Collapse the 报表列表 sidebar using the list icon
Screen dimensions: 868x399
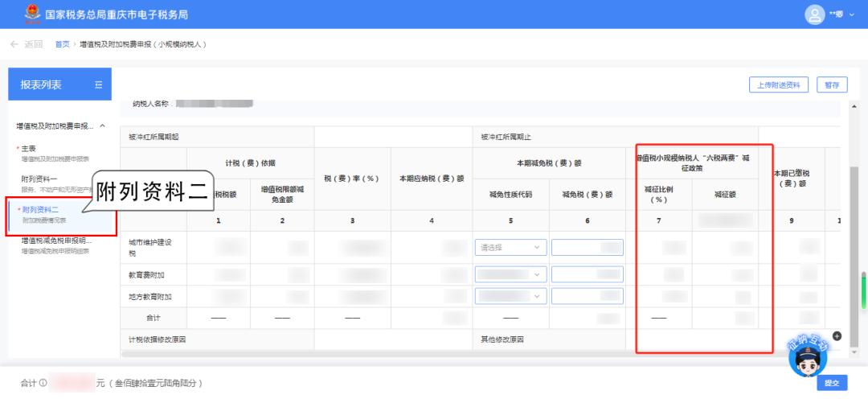[x=98, y=85]
